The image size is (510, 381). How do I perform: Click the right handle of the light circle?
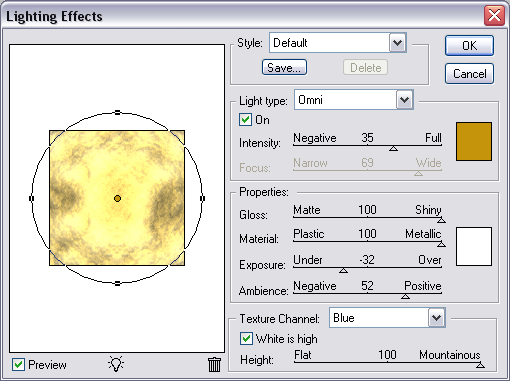[202, 198]
